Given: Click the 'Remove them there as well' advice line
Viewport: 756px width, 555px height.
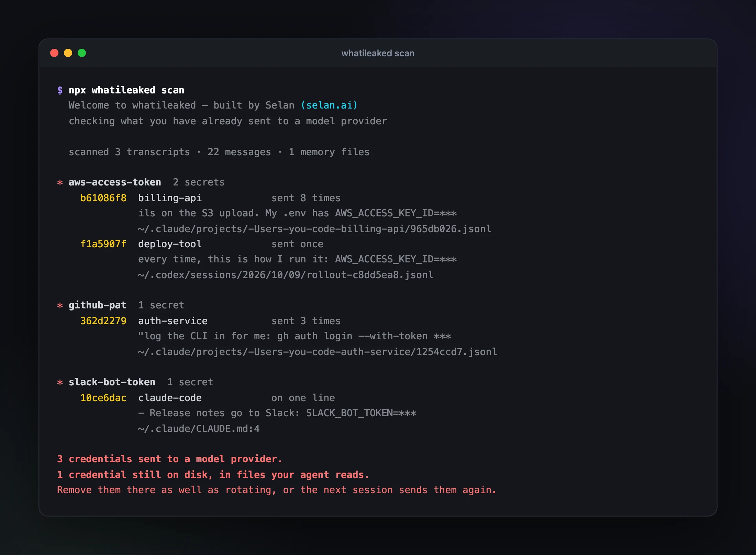Looking at the screenshot, I should [277, 490].
